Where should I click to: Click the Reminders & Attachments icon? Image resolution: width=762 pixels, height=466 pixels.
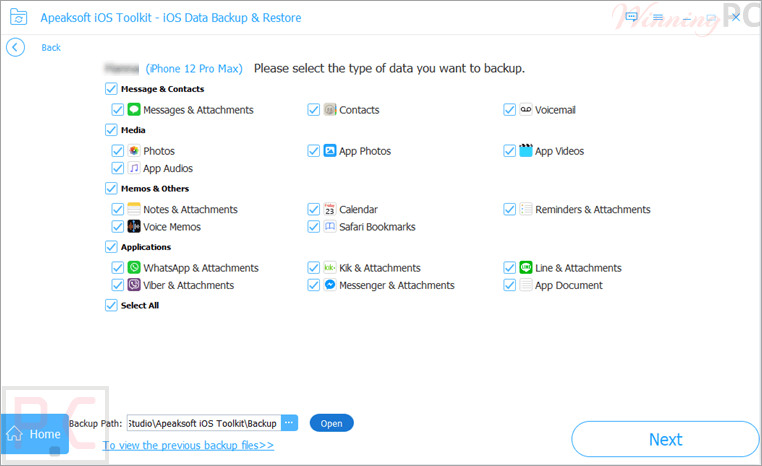pyautogui.click(x=526, y=209)
